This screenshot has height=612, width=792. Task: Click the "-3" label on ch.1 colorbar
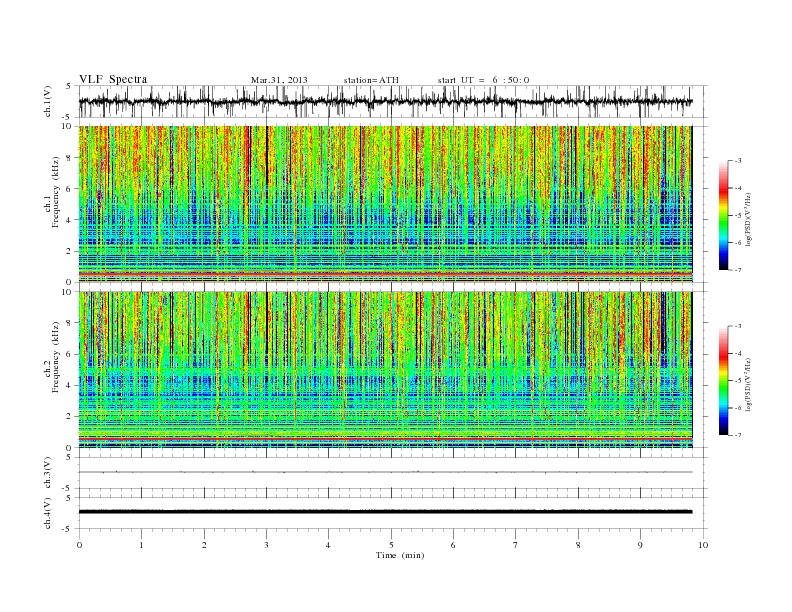click(x=738, y=161)
